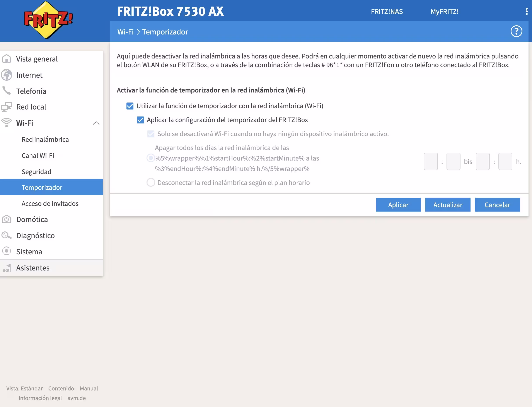Click the Diagnóstico icon

(x=7, y=235)
